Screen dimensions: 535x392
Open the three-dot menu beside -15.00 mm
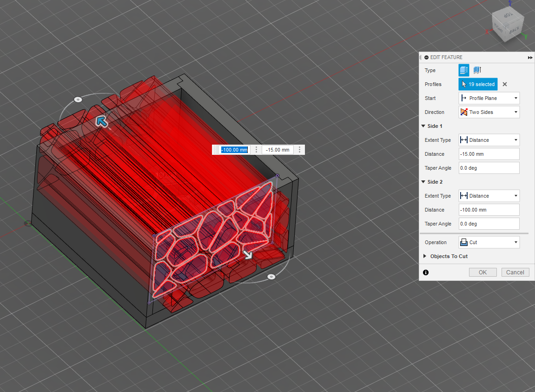point(299,149)
